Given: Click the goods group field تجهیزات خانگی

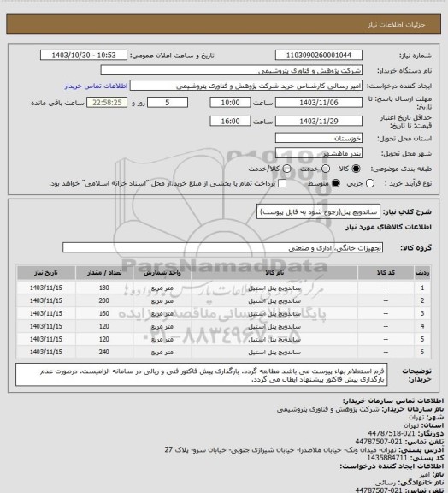Looking at the screenshot, I should (x=222, y=247).
